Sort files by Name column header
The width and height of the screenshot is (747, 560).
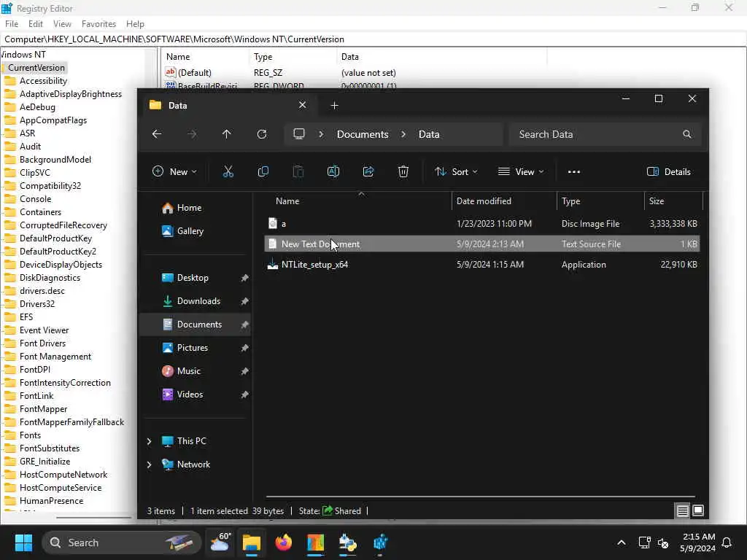[287, 201]
